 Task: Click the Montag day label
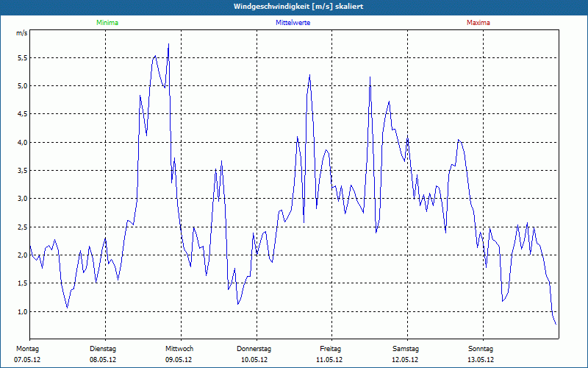click(x=27, y=349)
